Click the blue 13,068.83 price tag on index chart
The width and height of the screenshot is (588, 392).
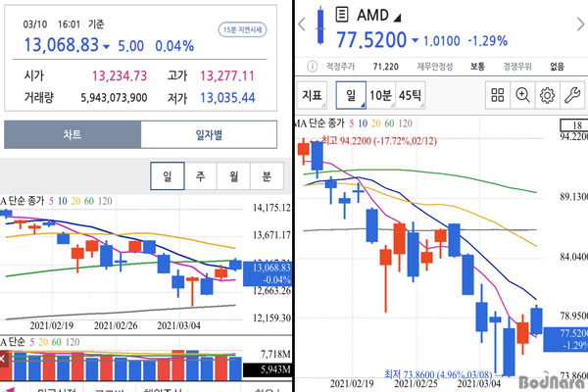pos(268,273)
